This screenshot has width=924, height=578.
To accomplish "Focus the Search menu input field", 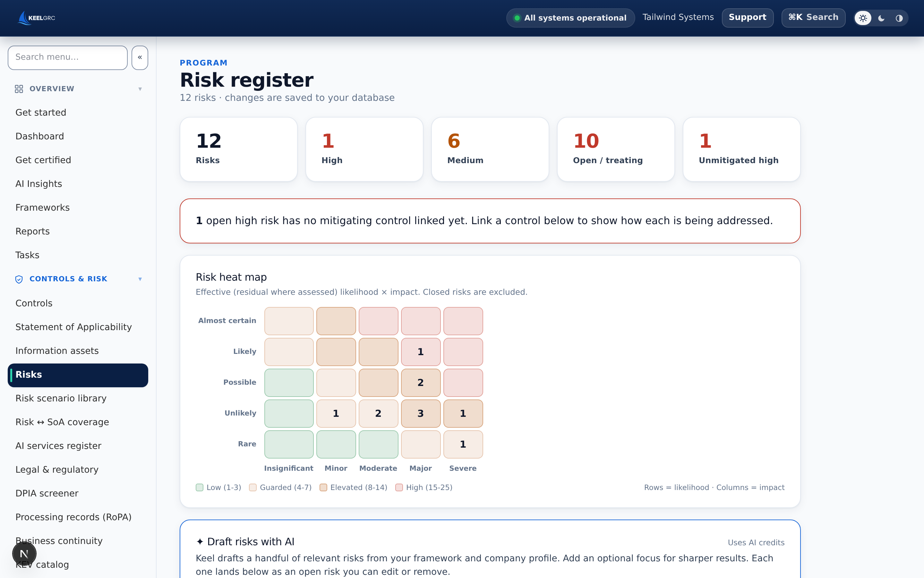I will (68, 57).
